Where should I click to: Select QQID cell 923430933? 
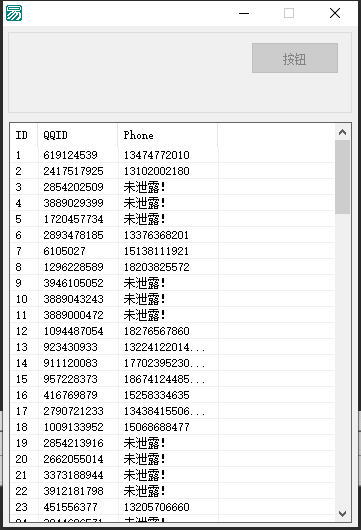[x=70, y=347]
